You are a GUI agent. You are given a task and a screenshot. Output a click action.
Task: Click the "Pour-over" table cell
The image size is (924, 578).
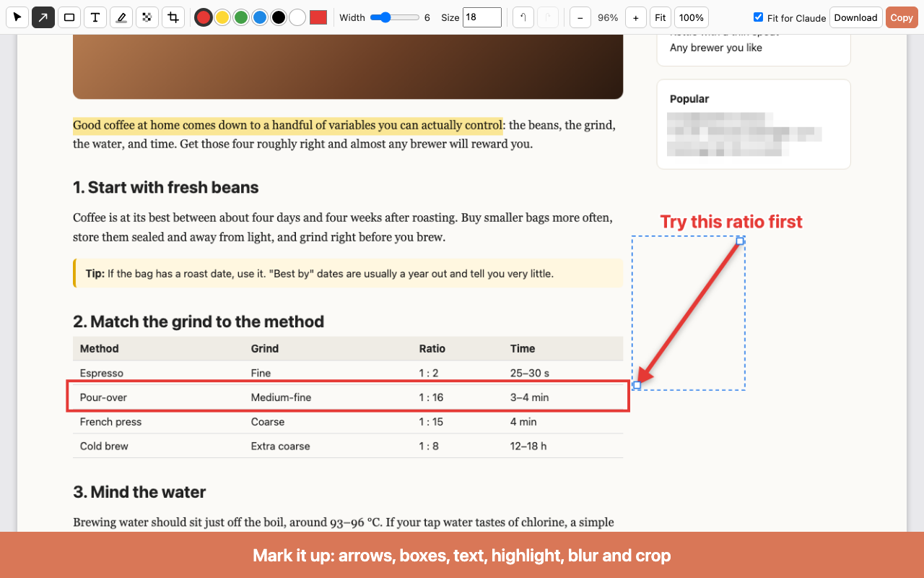point(103,397)
